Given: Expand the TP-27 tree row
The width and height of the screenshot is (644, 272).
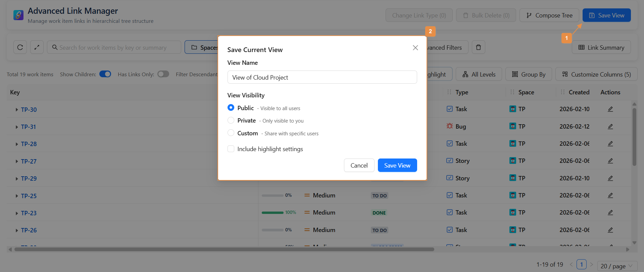Looking at the screenshot, I should pos(17,162).
